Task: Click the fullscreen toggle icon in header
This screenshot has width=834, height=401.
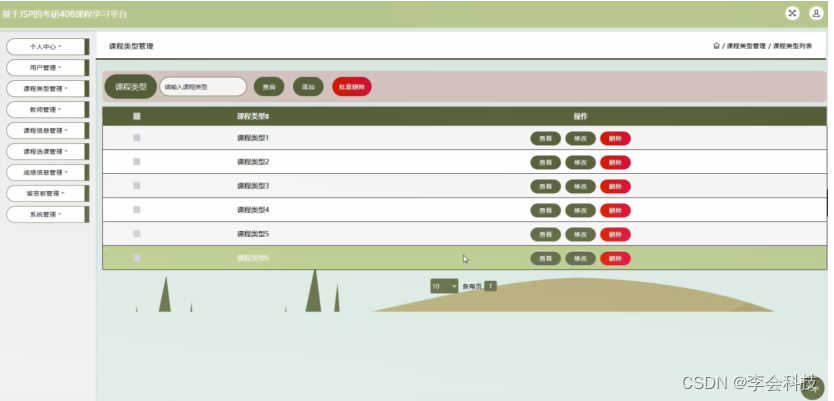Action: 792,13
